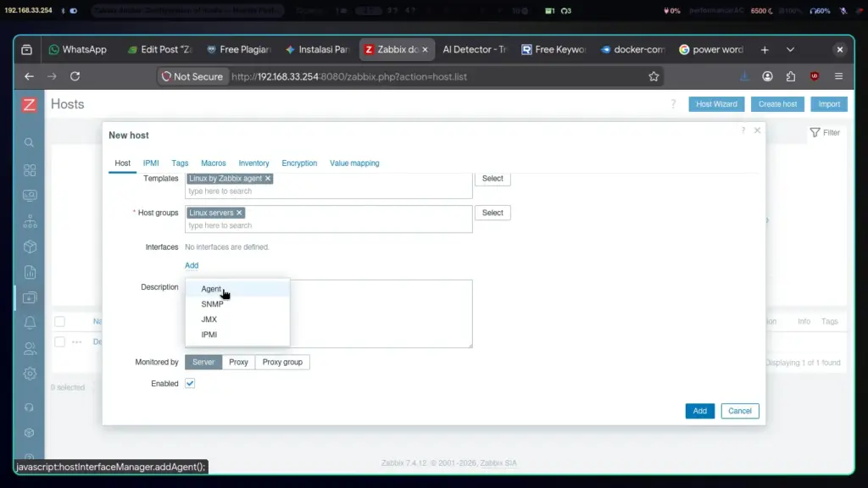Select Proxy under Monitored by
The height and width of the screenshot is (488, 868).
(238, 363)
